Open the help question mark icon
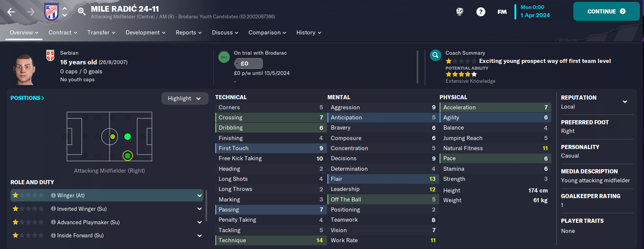The width and height of the screenshot is (644, 249). [481, 12]
